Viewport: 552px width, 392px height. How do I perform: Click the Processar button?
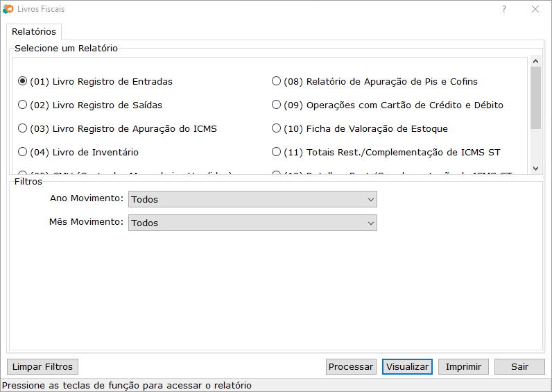(x=351, y=366)
